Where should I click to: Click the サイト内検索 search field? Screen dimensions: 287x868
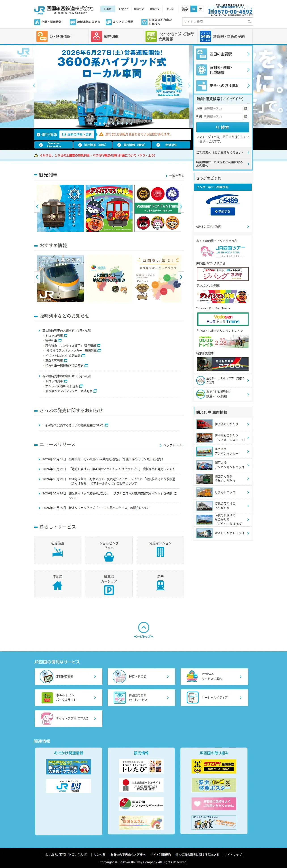tap(215, 22)
